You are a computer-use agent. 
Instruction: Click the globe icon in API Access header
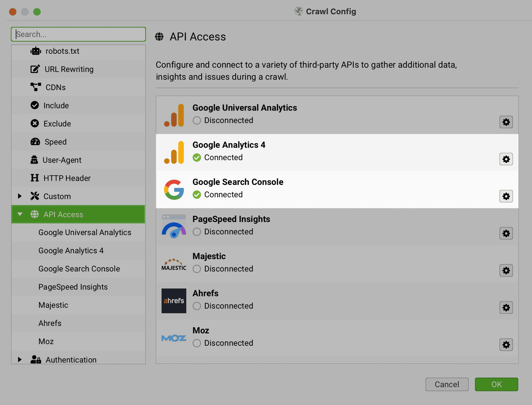pos(159,37)
